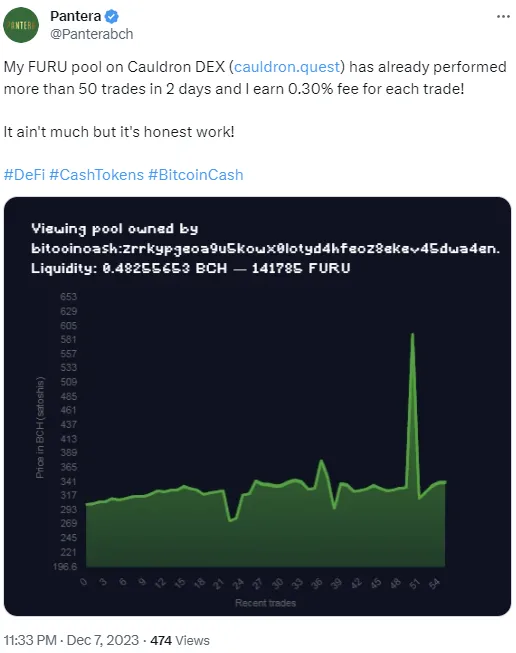Click the 653 y-axis tick label

[68, 297]
